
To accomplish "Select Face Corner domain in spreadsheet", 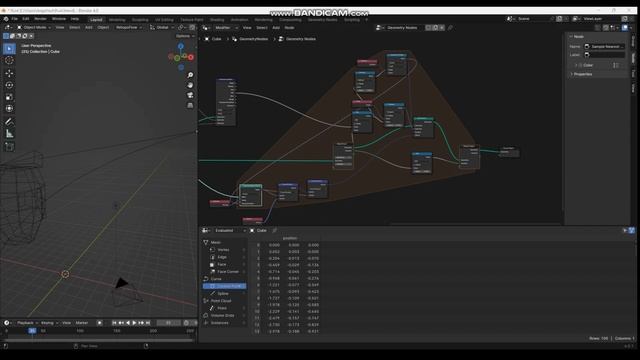I will tap(227, 272).
